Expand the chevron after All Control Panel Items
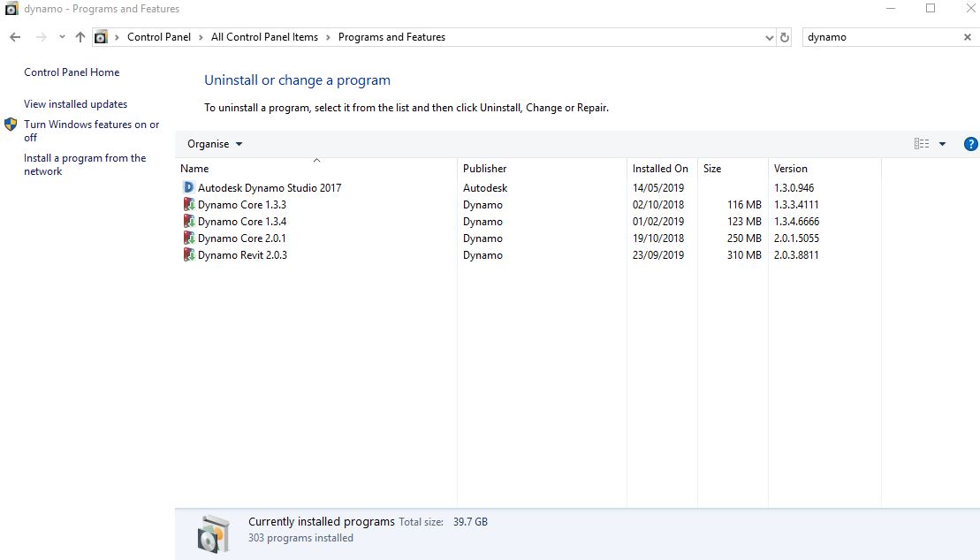 (328, 37)
